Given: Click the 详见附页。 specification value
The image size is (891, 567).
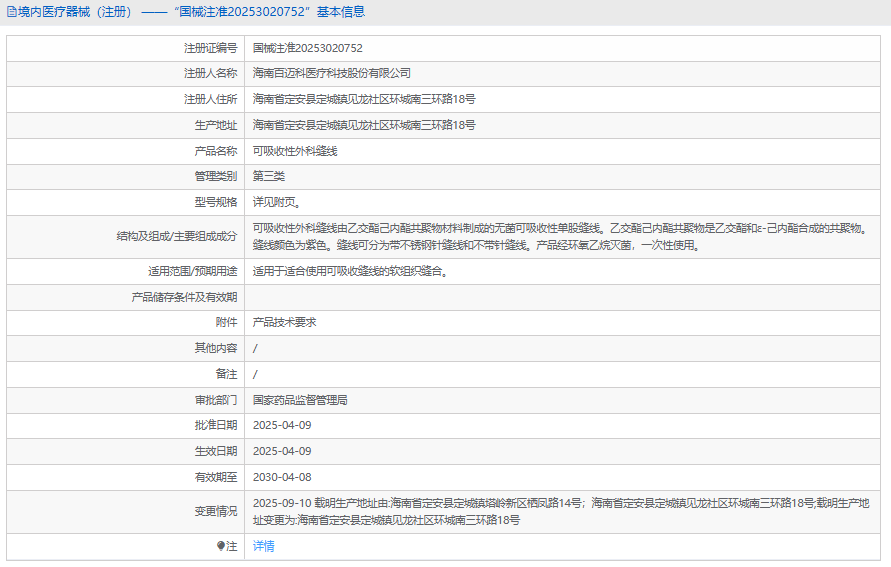Looking at the screenshot, I should click(274, 202).
